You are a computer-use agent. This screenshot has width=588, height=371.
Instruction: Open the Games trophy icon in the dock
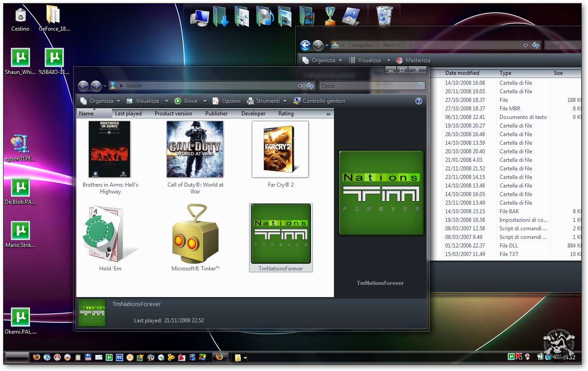[330, 17]
